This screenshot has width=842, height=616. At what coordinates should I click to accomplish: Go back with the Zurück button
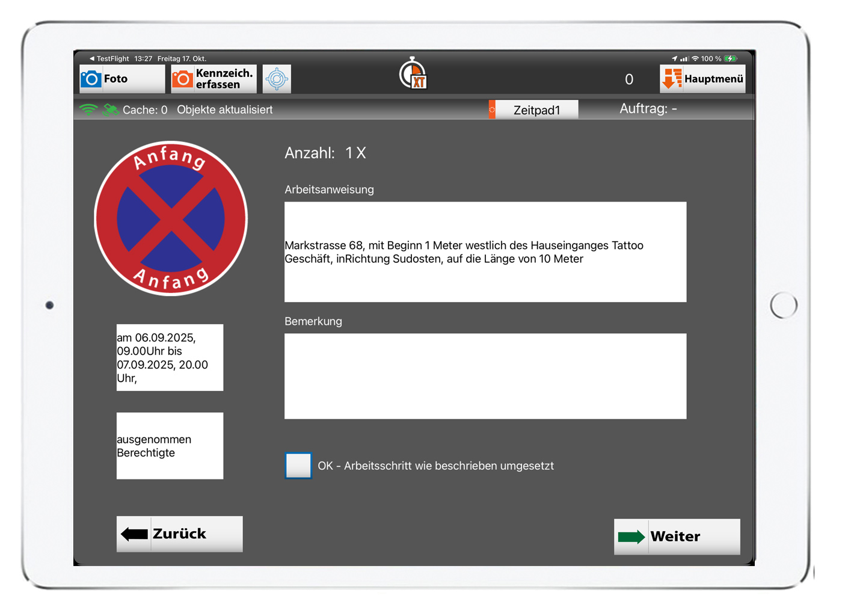click(179, 534)
